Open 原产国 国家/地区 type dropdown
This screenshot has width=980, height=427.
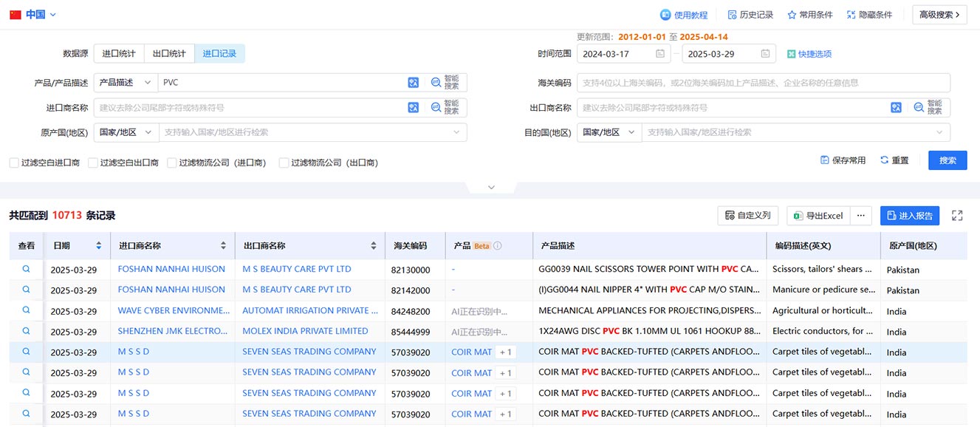click(x=126, y=132)
